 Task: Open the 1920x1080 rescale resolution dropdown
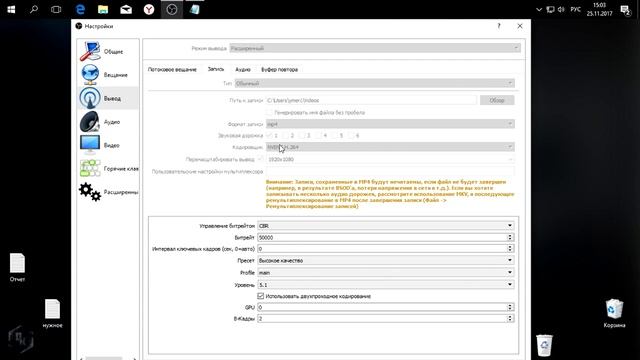point(390,159)
